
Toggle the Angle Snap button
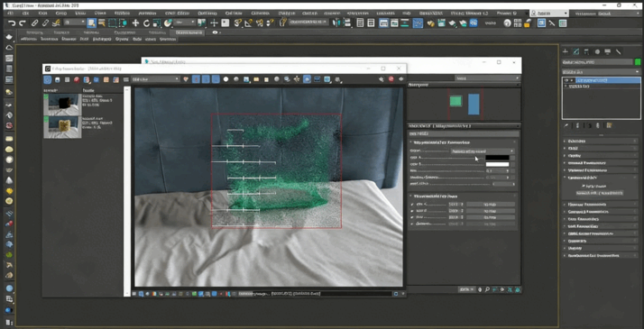click(248, 23)
